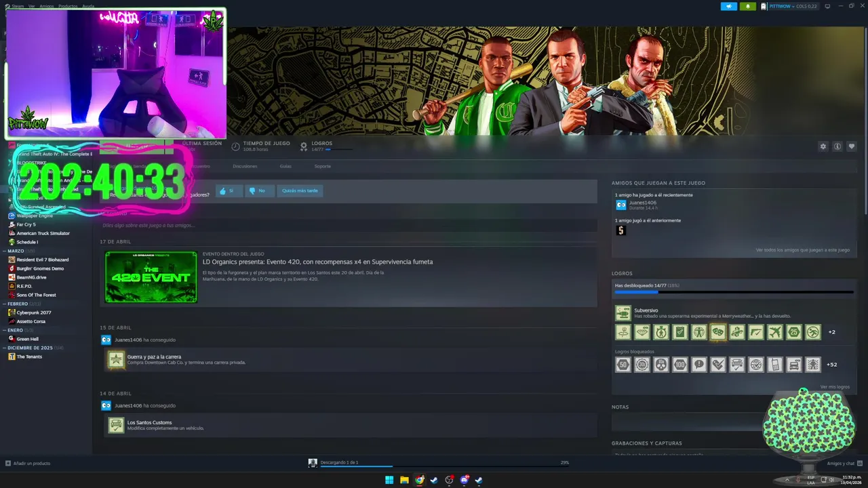Open the 420 Event thumbnail
868x488 pixels.
point(151,277)
